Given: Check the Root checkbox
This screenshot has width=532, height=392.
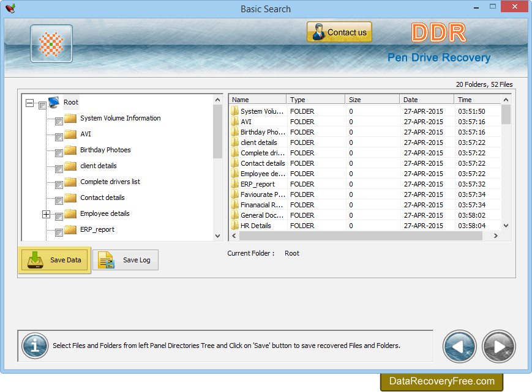Looking at the screenshot, I should pyautogui.click(x=42, y=105).
